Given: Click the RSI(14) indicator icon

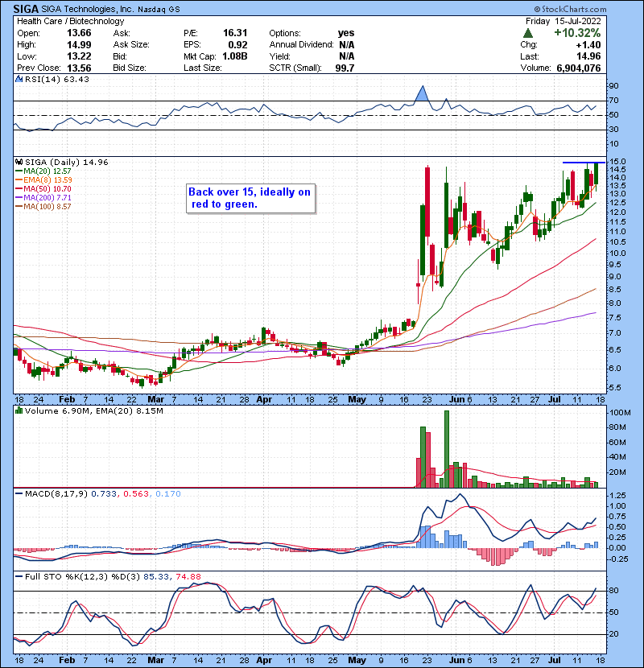Looking at the screenshot, I should coord(19,79).
